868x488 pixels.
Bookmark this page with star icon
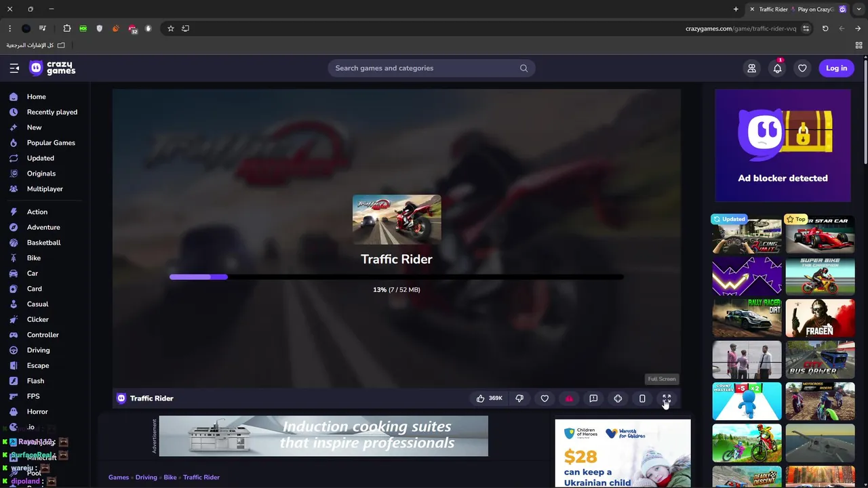point(170,28)
